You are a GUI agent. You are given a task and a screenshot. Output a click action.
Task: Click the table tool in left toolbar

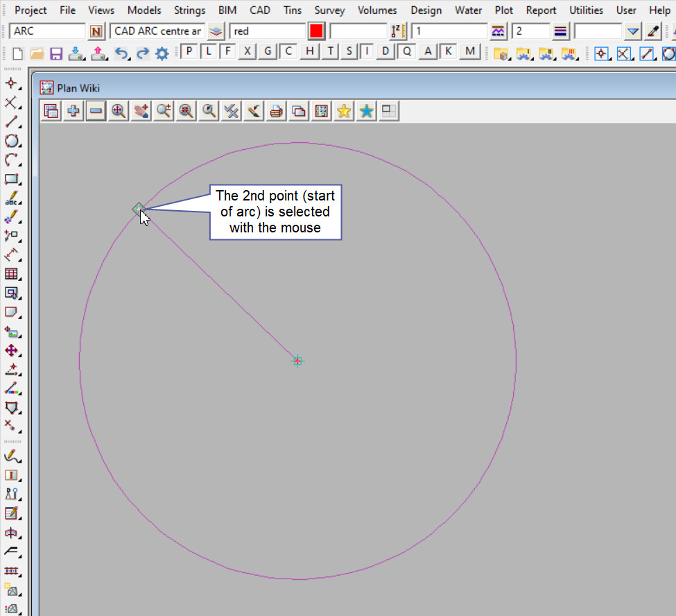(x=11, y=274)
